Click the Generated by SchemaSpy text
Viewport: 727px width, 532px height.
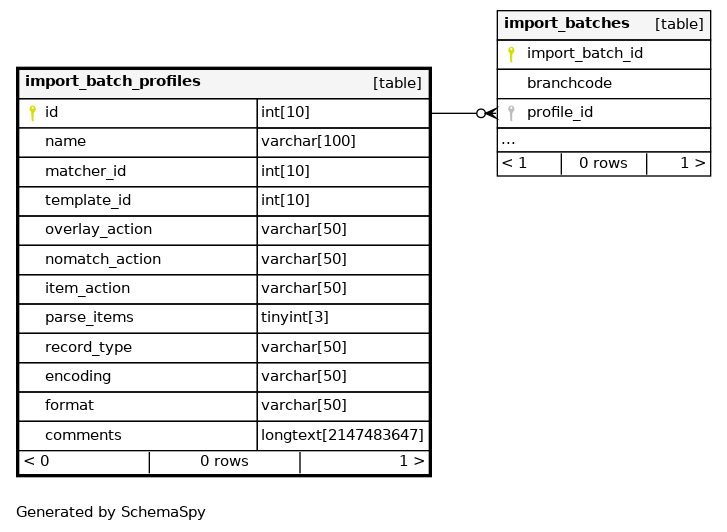pyautogui.click(x=111, y=512)
